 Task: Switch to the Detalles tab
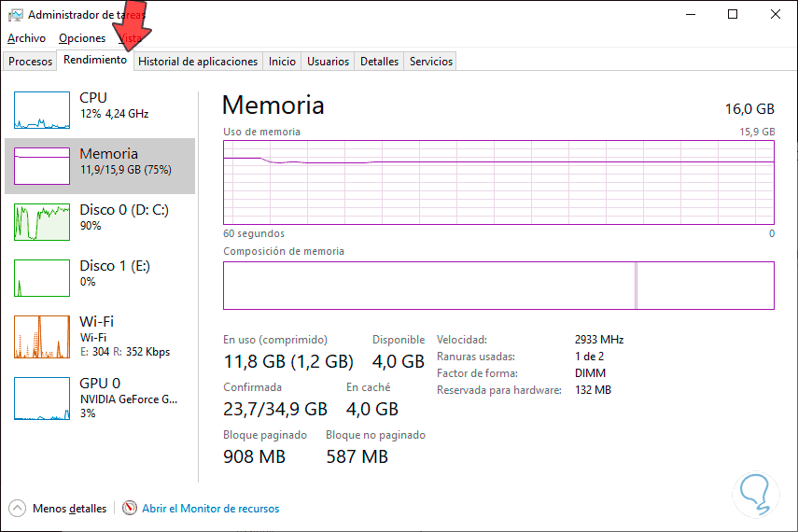point(380,62)
